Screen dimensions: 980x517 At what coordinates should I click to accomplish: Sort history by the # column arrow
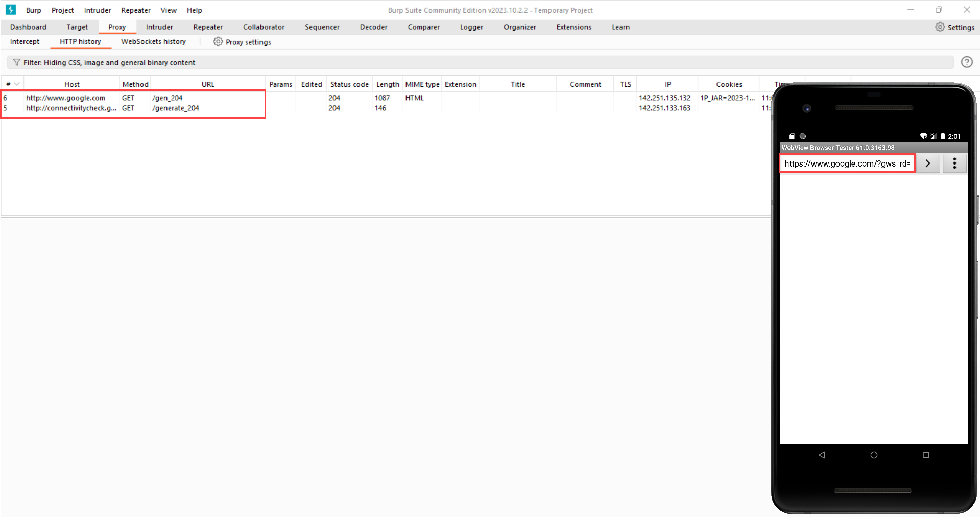[x=17, y=84]
